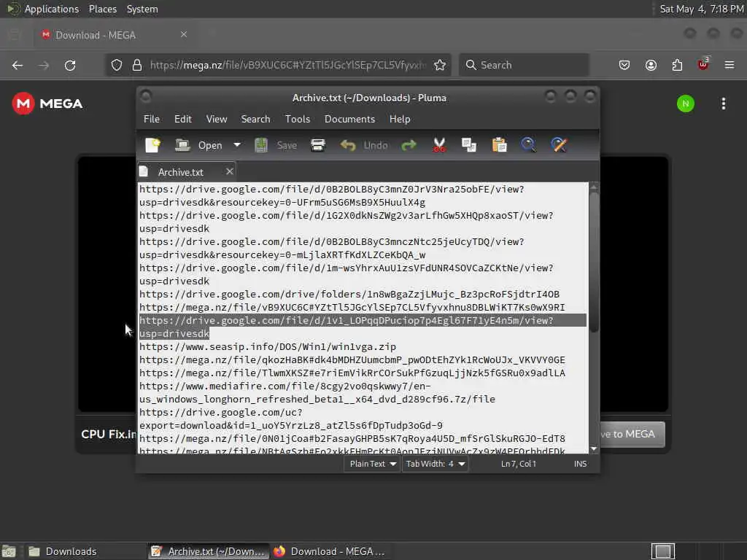Click the scrollbar down arrow in Pluma
The image size is (747, 560).
(x=594, y=448)
